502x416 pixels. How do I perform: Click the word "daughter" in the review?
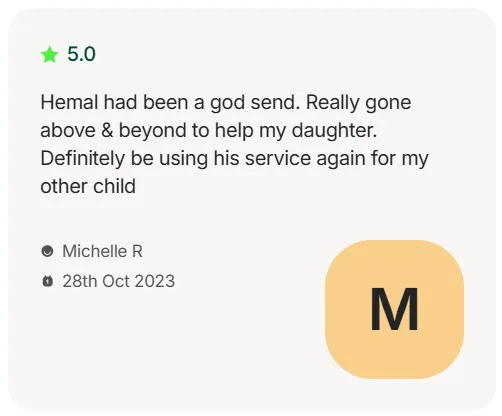click(x=334, y=131)
